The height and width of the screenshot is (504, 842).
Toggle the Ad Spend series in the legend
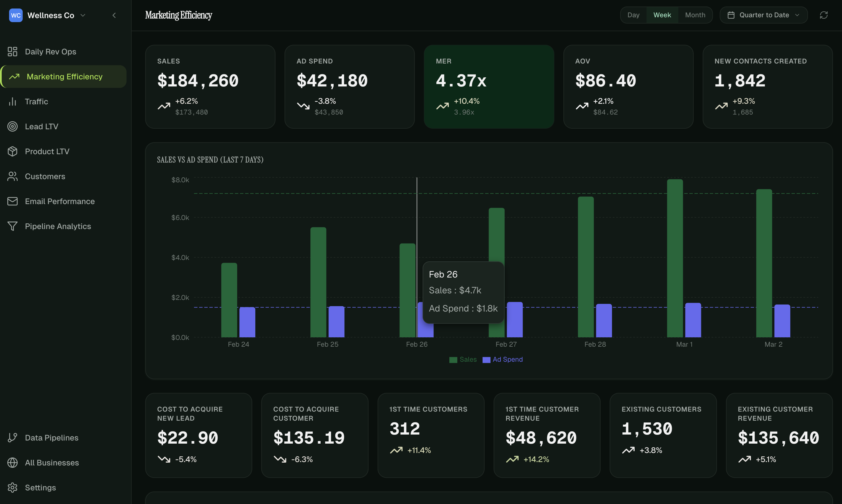tap(502, 360)
